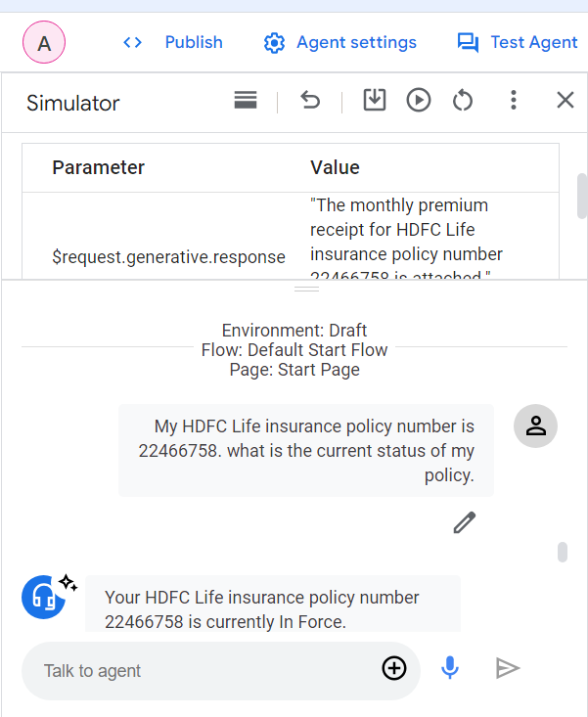Toggle the simulator view with the lines icon

click(246, 100)
